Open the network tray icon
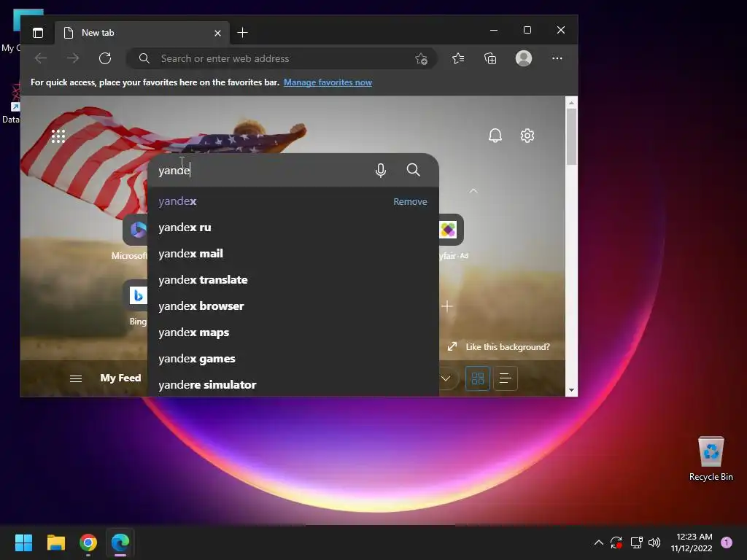747x560 pixels. click(x=636, y=542)
